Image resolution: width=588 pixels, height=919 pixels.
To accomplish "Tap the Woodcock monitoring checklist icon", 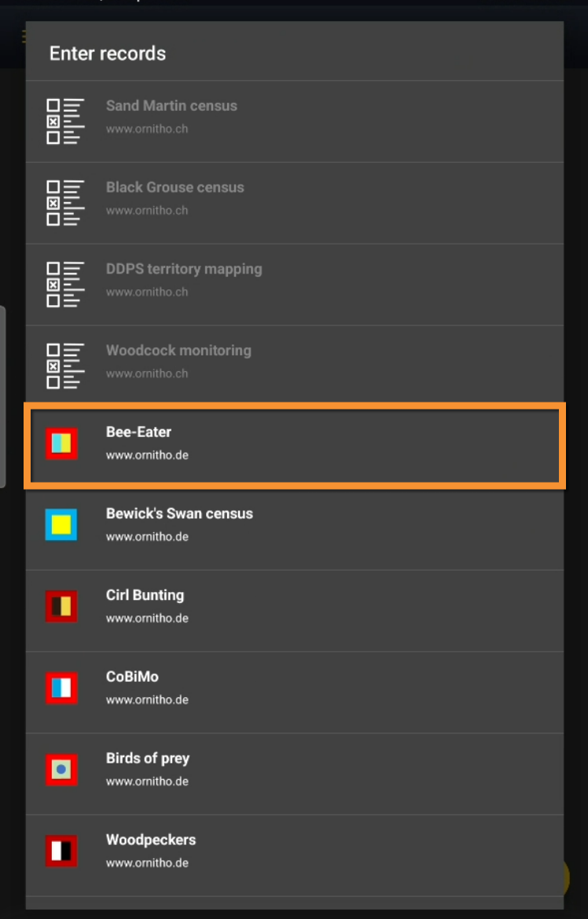I will click(x=64, y=366).
